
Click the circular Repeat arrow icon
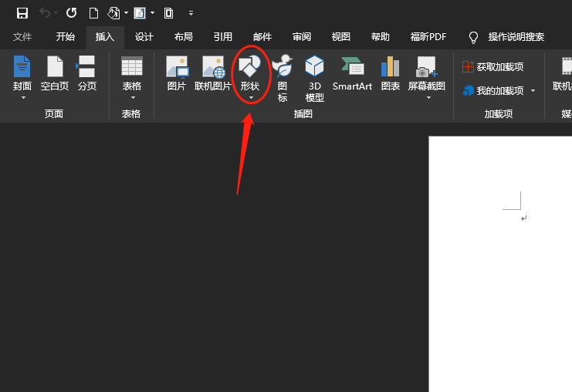click(72, 13)
